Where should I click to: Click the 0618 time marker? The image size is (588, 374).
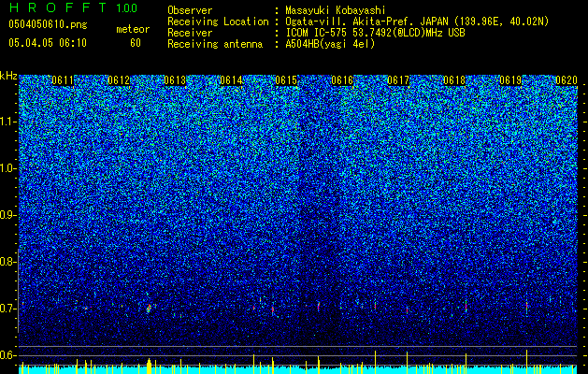[454, 80]
